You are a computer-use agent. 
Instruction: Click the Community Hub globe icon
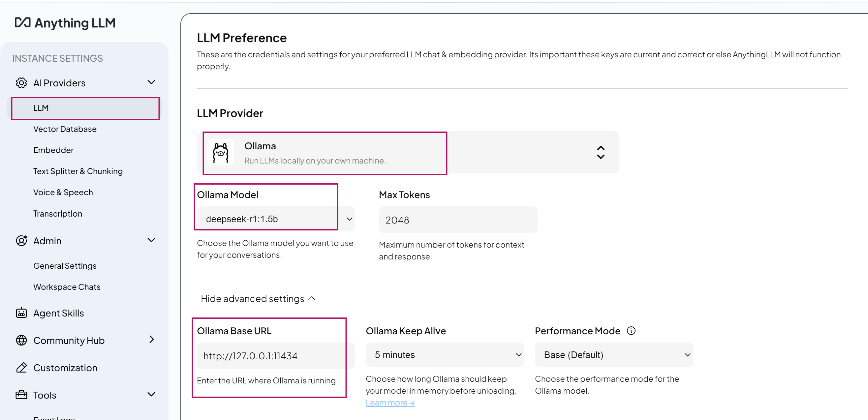tap(21, 340)
